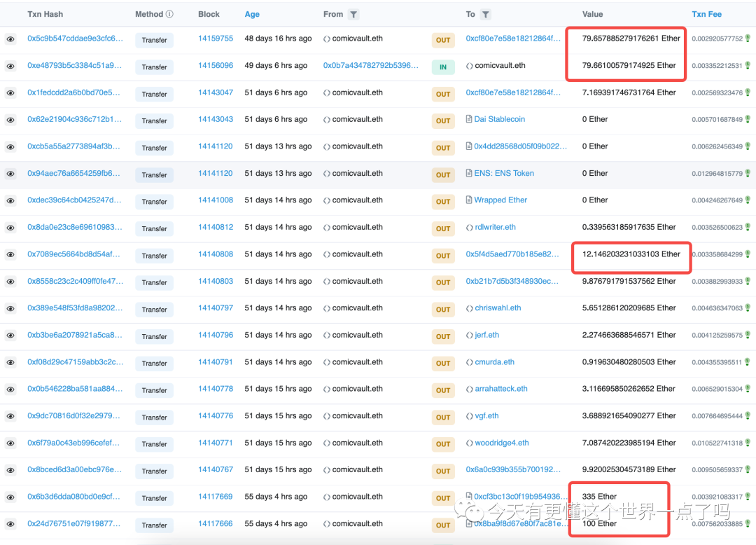The image size is (756, 545).
Task: Open block 14143047
Action: [216, 92]
